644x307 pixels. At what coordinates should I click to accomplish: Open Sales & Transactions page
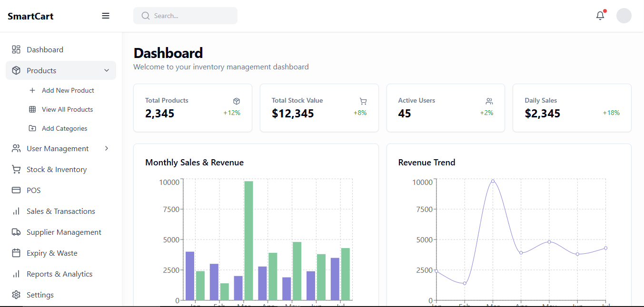tap(60, 211)
